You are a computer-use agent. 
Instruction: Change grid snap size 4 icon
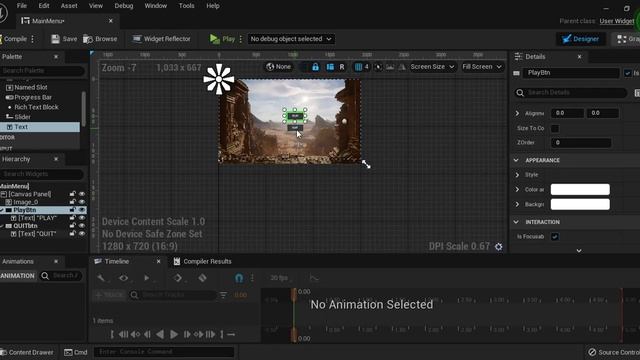(x=361, y=67)
